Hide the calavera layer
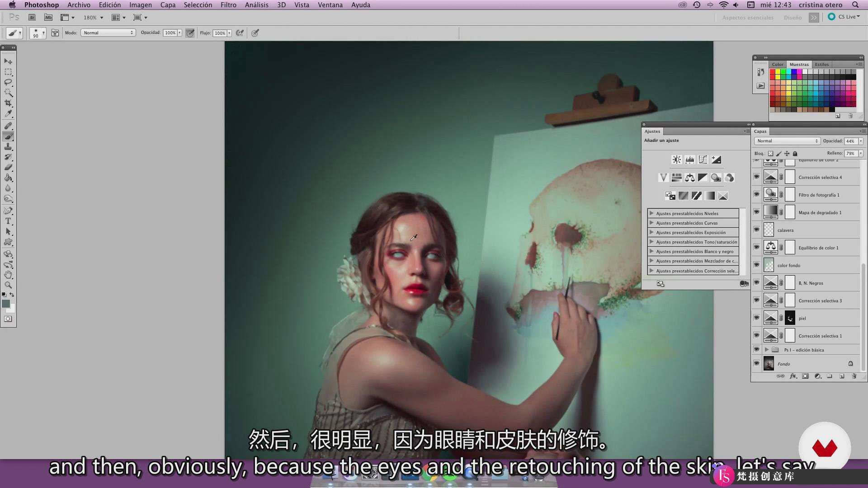The image size is (868, 488). (x=756, y=230)
